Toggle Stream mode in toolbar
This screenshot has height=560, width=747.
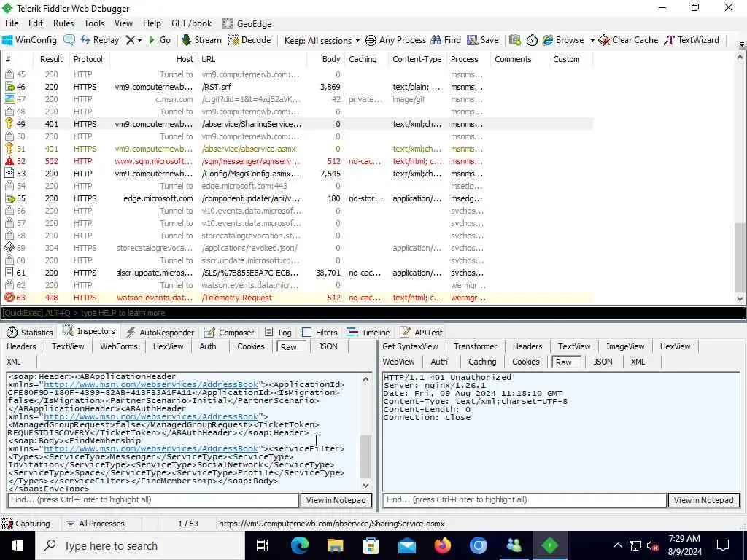(x=201, y=40)
